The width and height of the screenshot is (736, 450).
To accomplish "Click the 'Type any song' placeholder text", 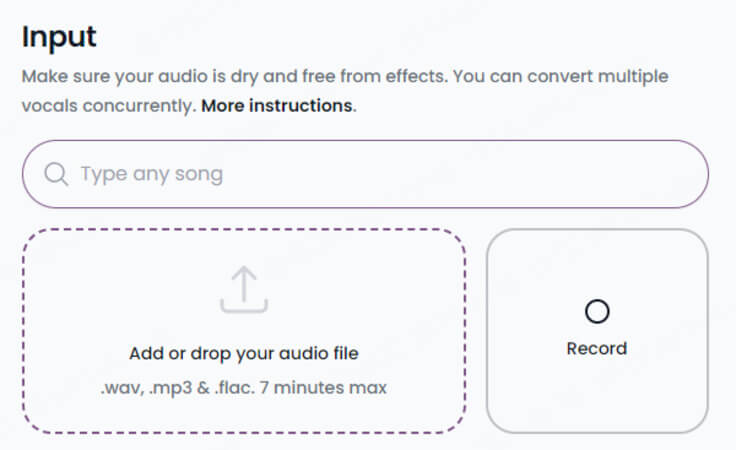I will (x=152, y=174).
